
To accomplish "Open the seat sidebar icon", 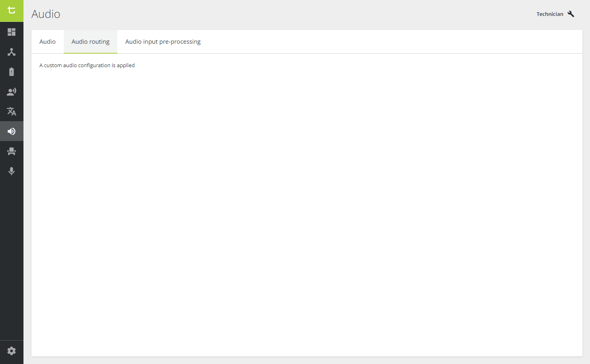I will (12, 151).
